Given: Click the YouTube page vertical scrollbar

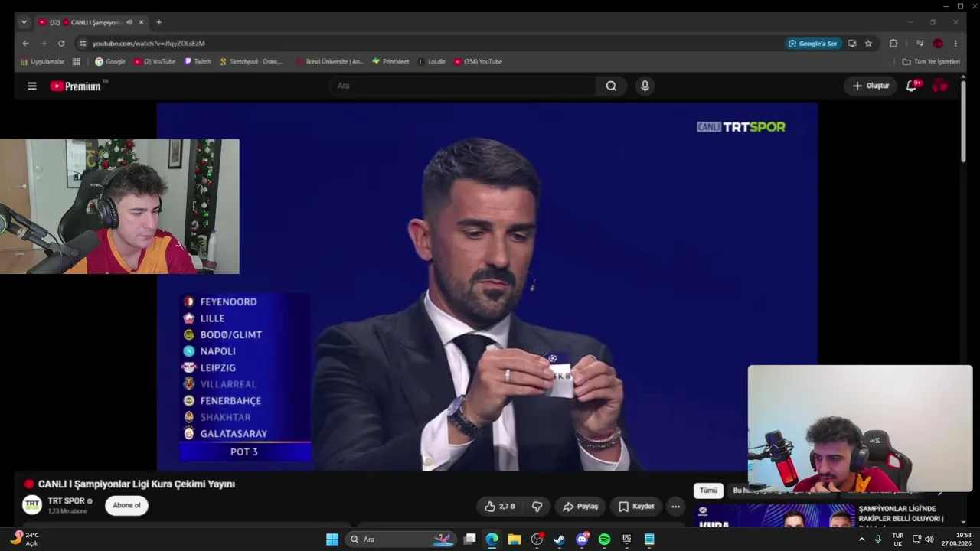Looking at the screenshot, I should pos(963,122).
